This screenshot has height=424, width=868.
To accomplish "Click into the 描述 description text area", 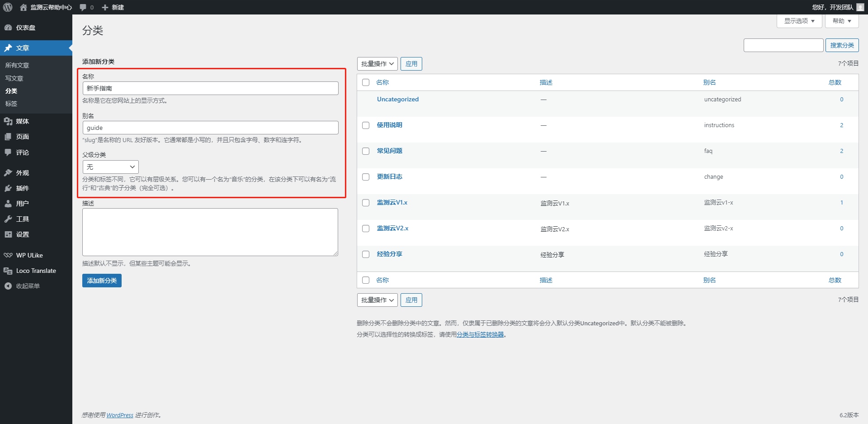I will tap(210, 232).
